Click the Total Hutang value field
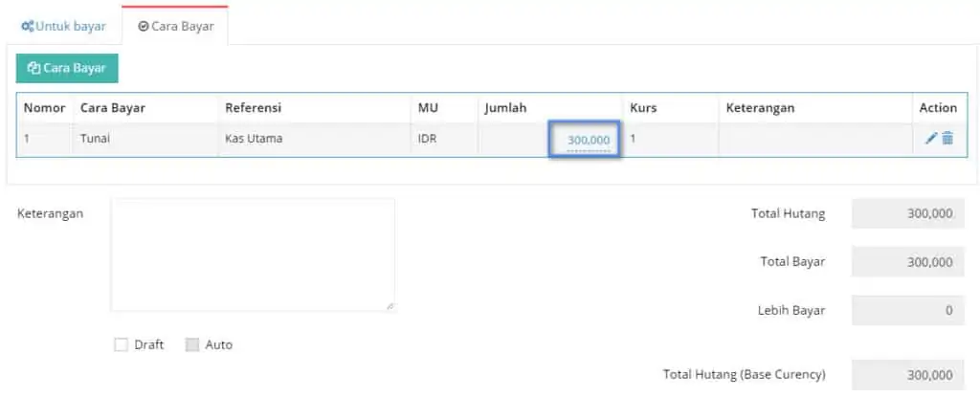This screenshot has width=980, height=397. (x=907, y=213)
